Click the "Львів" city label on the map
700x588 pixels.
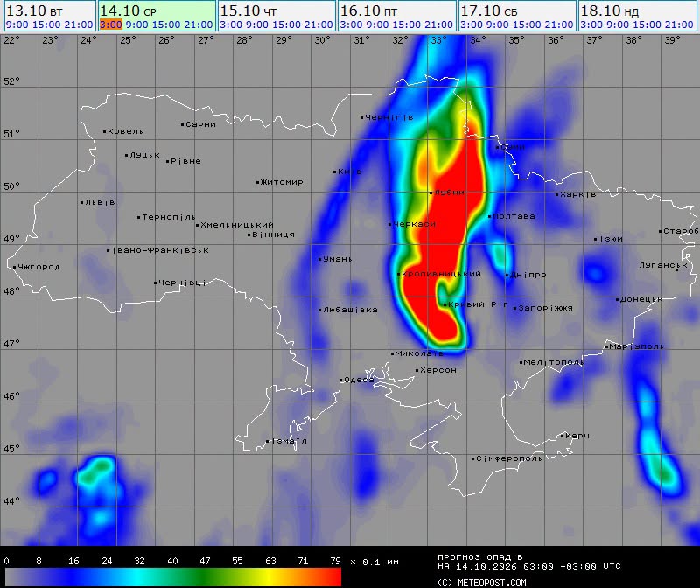[100, 202]
